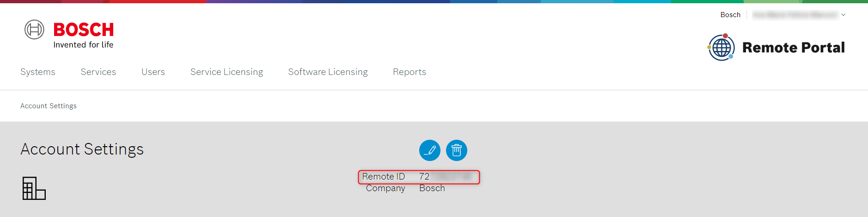The height and width of the screenshot is (217, 868).
Task: Click the large Account Settings heading
Action: [x=82, y=149]
